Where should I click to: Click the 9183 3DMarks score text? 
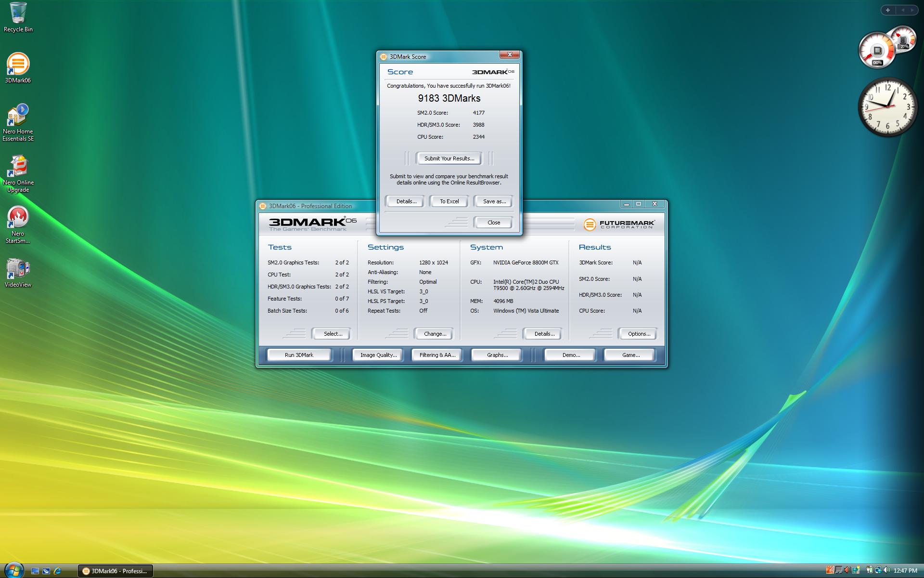(x=449, y=98)
